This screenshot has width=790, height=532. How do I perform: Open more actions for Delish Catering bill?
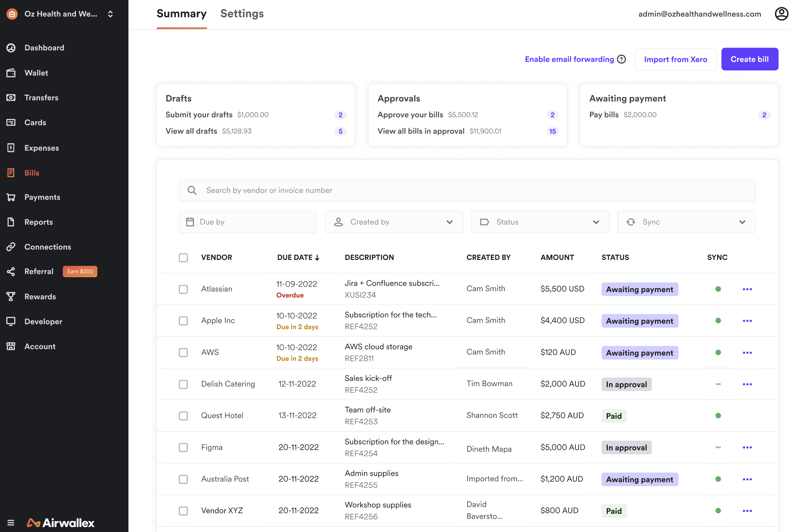[747, 384]
